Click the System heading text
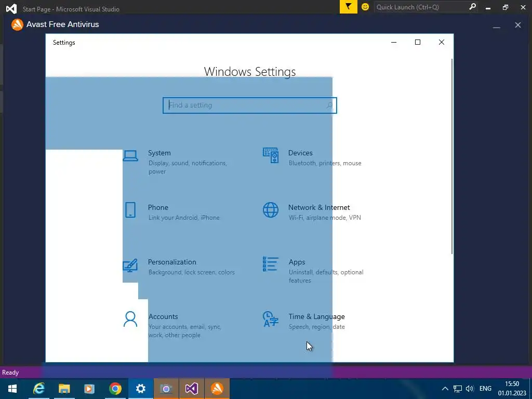This screenshot has width=532, height=399. (x=159, y=153)
